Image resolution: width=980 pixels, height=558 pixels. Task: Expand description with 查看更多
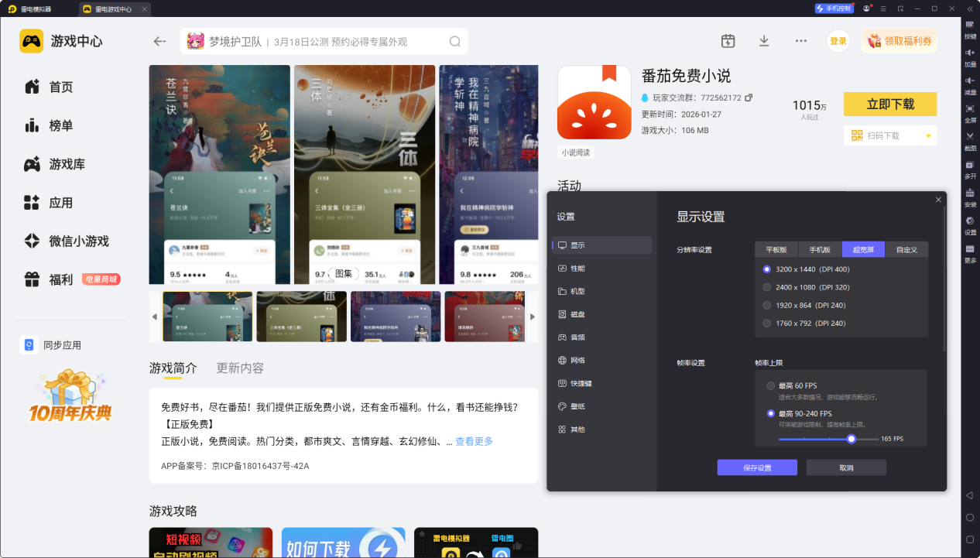click(x=474, y=441)
